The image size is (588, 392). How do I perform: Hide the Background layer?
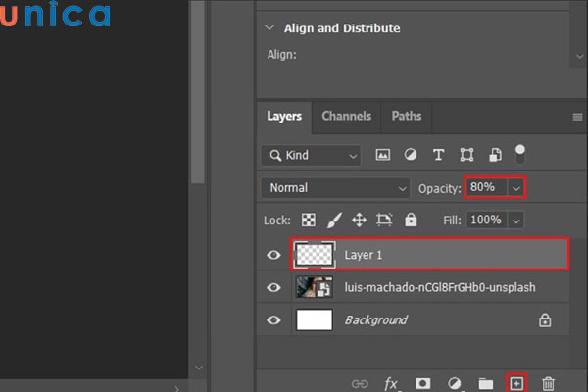pos(274,319)
